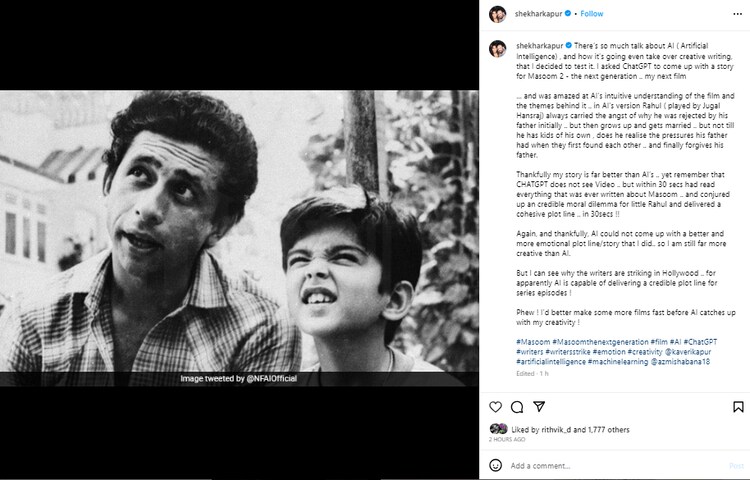This screenshot has width=750, height=480.
Task: Click the Post comment button
Action: click(x=736, y=466)
